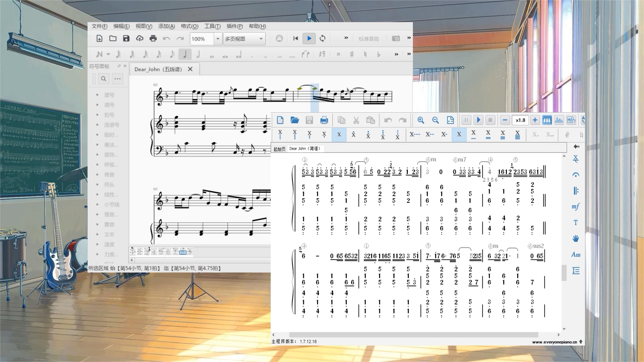Print from the 简谱 app toolbar
This screenshot has width=644, height=362.
(324, 120)
